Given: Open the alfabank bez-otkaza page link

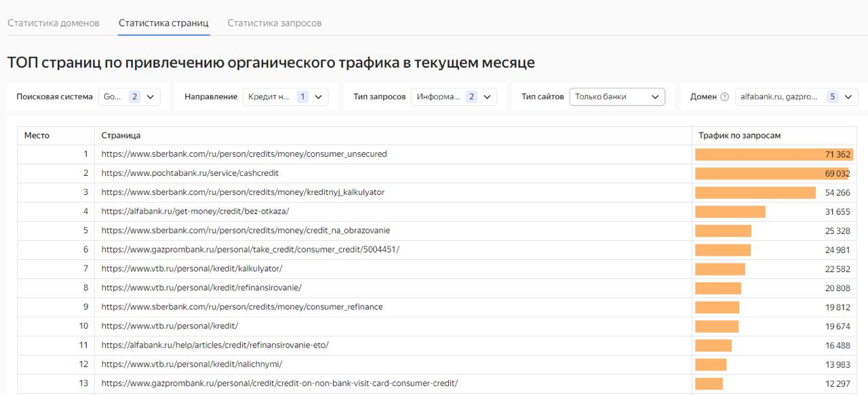Looking at the screenshot, I should (195, 211).
